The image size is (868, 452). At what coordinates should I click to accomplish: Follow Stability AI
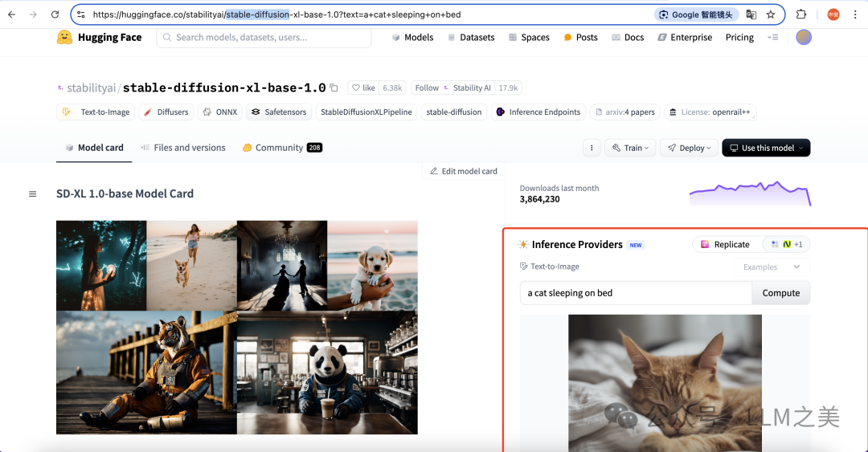point(452,88)
